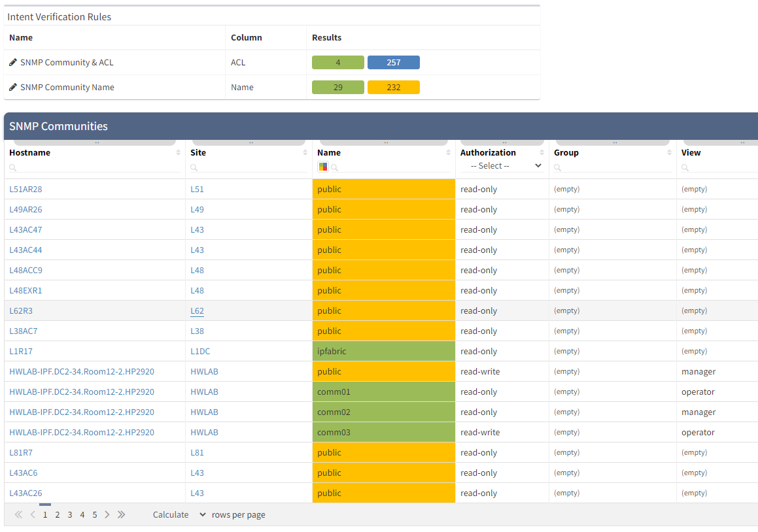This screenshot has width=758, height=532.
Task: Click sort arrows on Site column
Action: [x=305, y=153]
